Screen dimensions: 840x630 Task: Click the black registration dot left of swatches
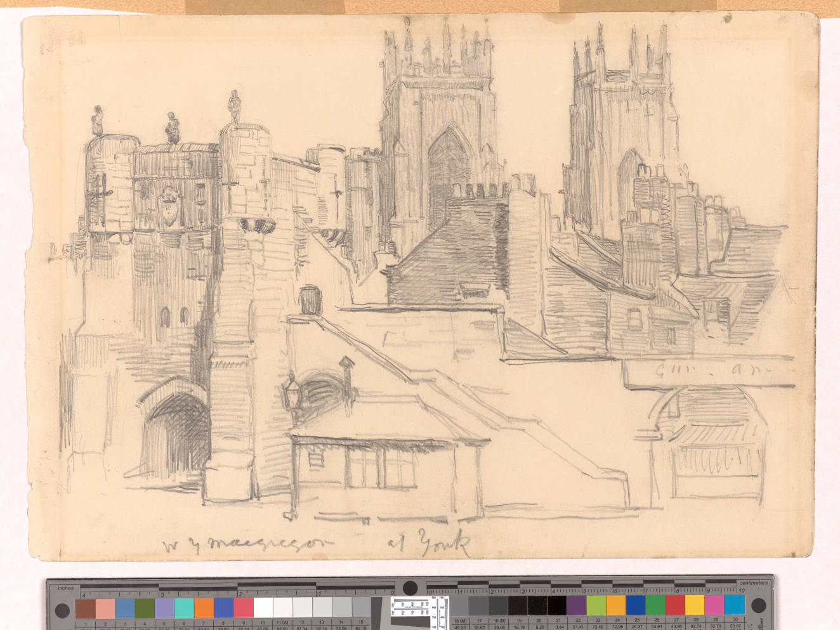click(62, 611)
